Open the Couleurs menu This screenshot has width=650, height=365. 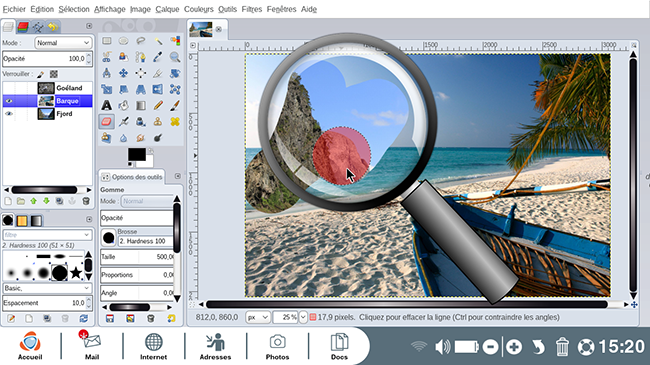199,9
